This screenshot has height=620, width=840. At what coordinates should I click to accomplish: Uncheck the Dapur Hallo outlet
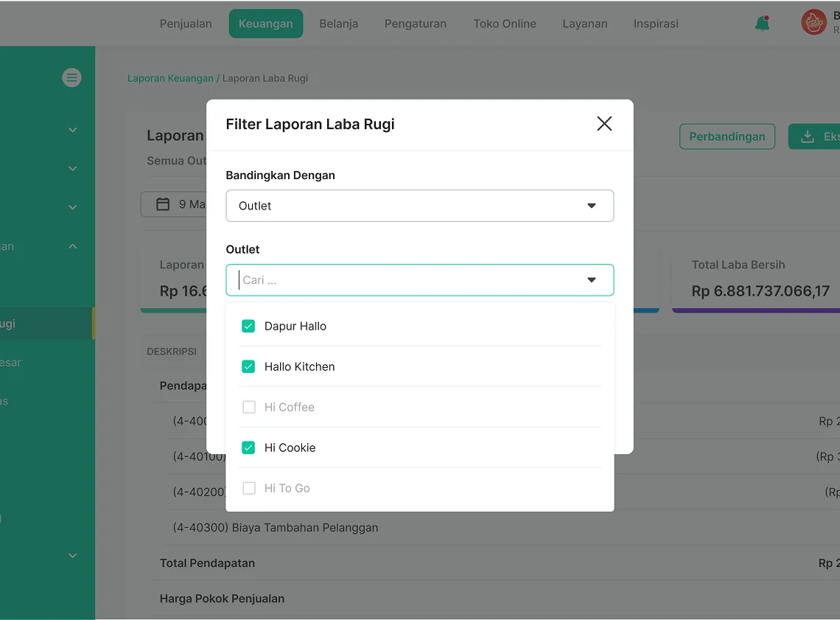(248, 326)
